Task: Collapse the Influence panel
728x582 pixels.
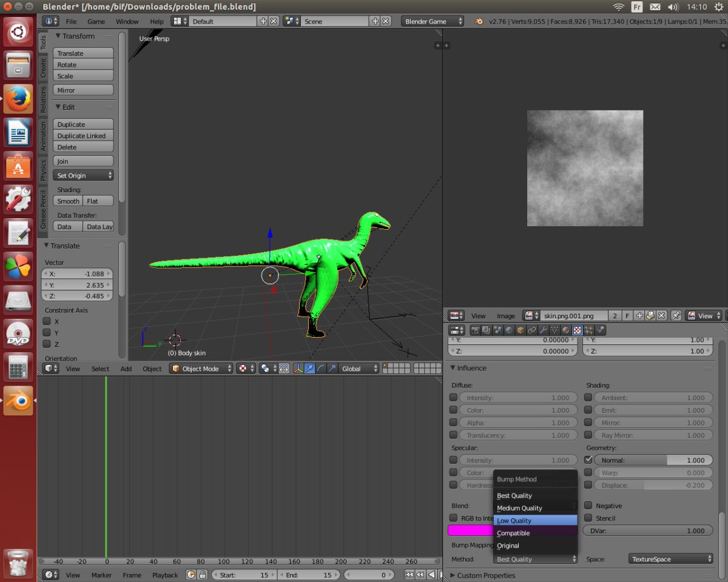Action: coord(468,368)
